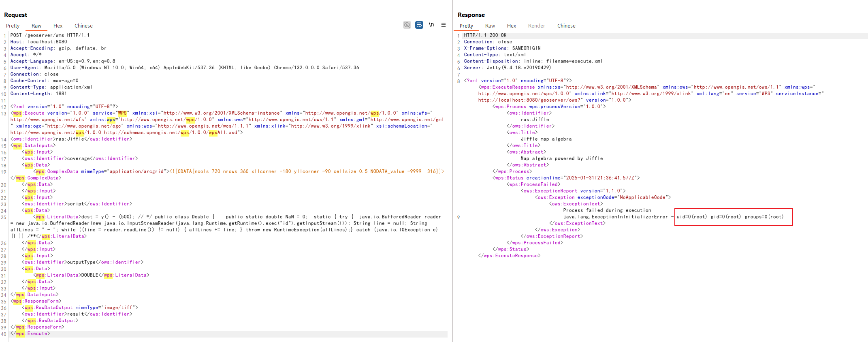Click the Request panel heading
Screen dimensions: 868x342
15,15
